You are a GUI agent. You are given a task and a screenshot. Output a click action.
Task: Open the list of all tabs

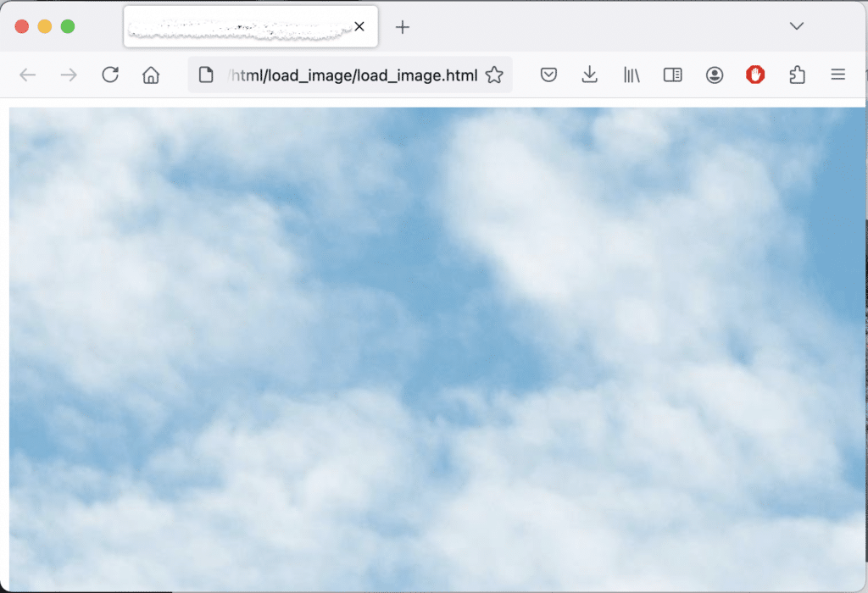click(796, 26)
